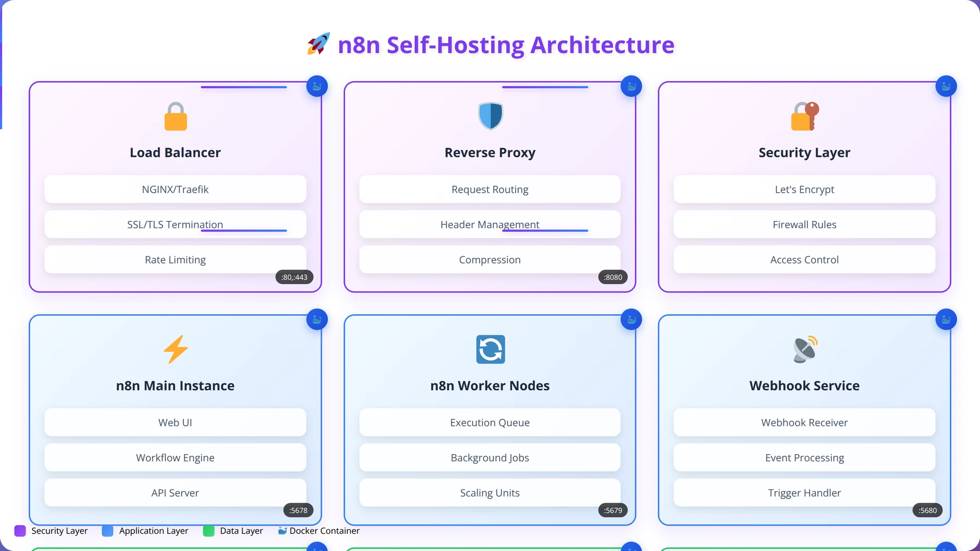Screen dimensions: 980x551
Task: Click the Security Layer legend label
Action: click(x=59, y=531)
